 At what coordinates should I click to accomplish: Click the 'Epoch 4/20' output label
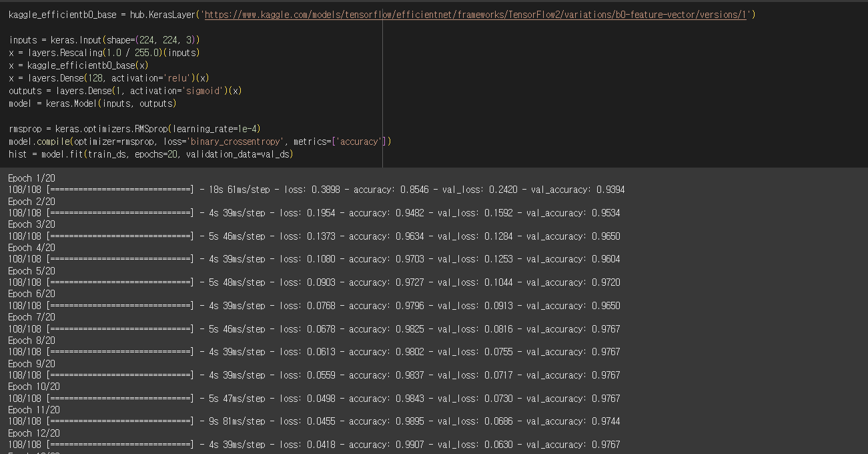31,248
